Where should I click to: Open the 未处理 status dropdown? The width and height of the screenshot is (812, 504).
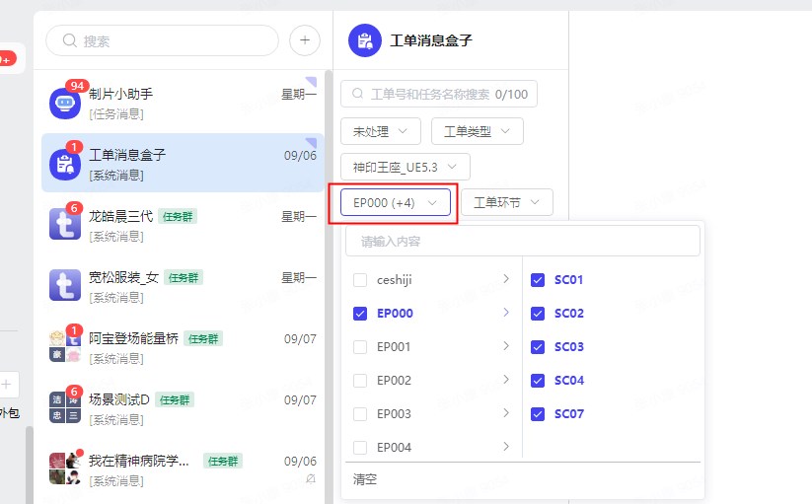(x=381, y=131)
